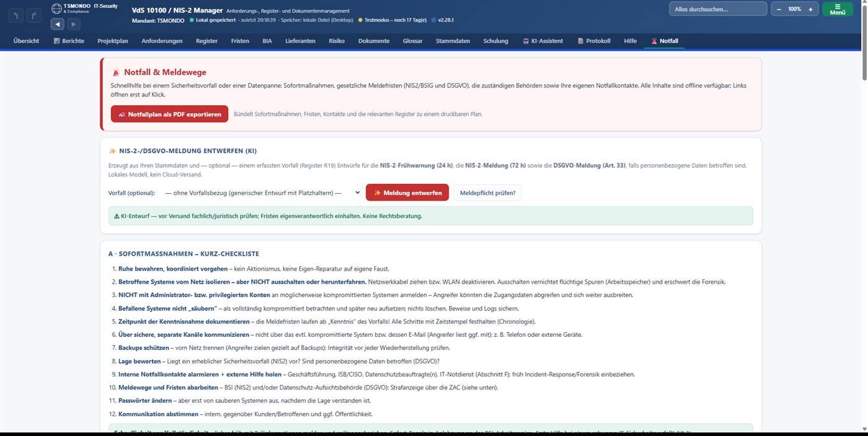Click 'Meldepflicht prüfen?' button
Viewport: 868px width, 436px height.
tap(487, 193)
